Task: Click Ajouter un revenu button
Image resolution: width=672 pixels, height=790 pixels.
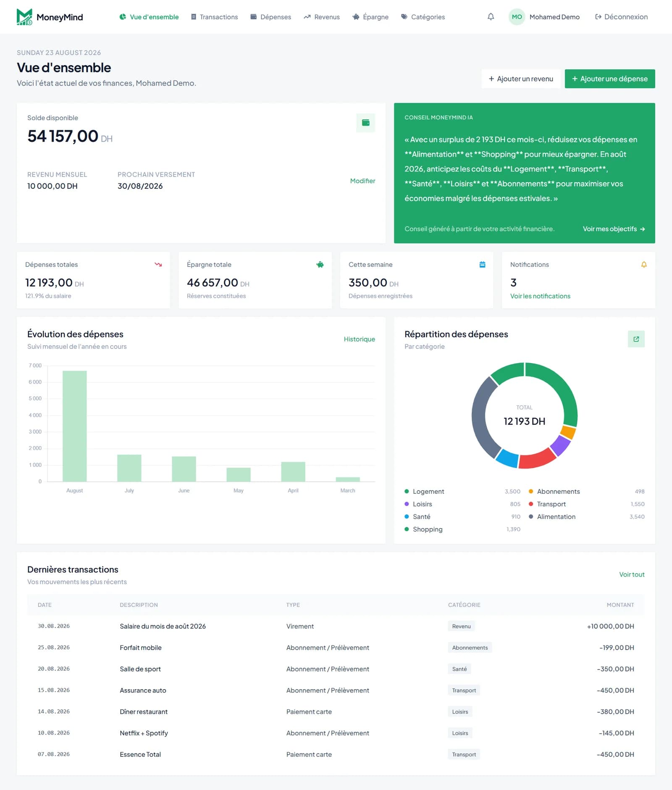Action: coord(521,79)
